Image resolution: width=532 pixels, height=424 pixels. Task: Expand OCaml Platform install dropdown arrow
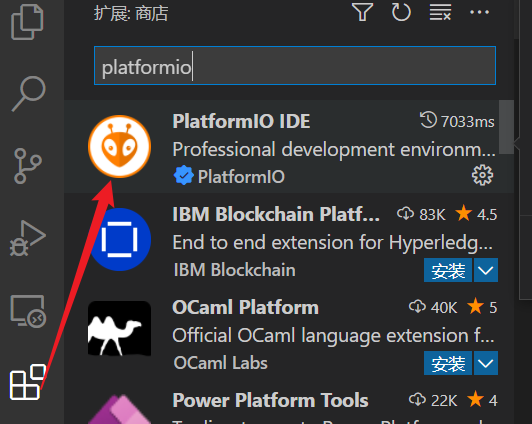pos(486,363)
